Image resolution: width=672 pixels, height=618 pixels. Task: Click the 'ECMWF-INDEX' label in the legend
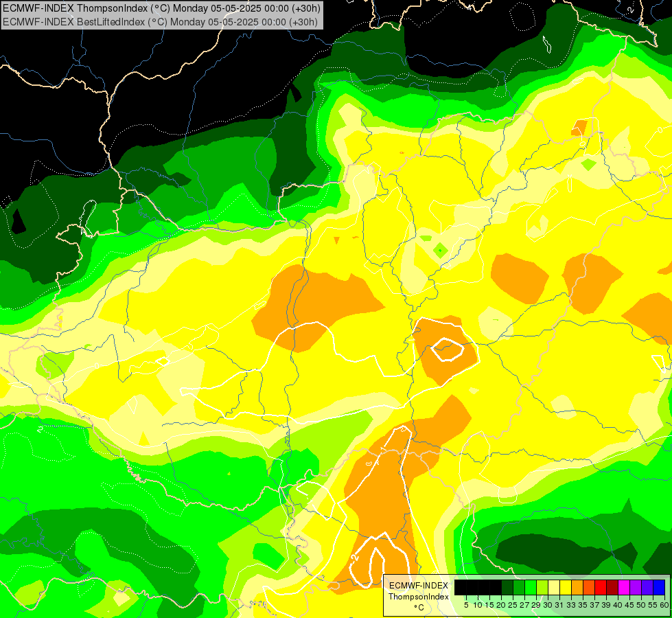[x=418, y=586]
